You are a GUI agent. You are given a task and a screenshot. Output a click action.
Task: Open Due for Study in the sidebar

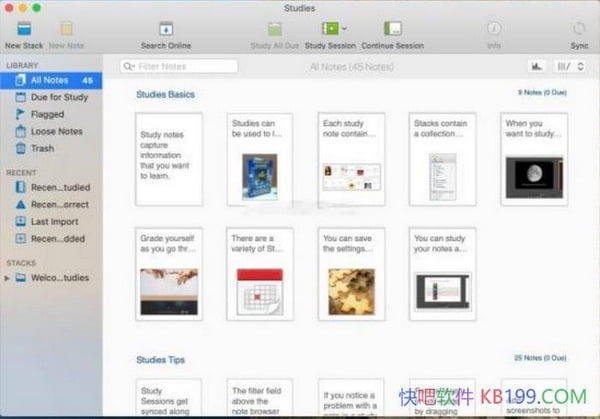click(x=58, y=97)
